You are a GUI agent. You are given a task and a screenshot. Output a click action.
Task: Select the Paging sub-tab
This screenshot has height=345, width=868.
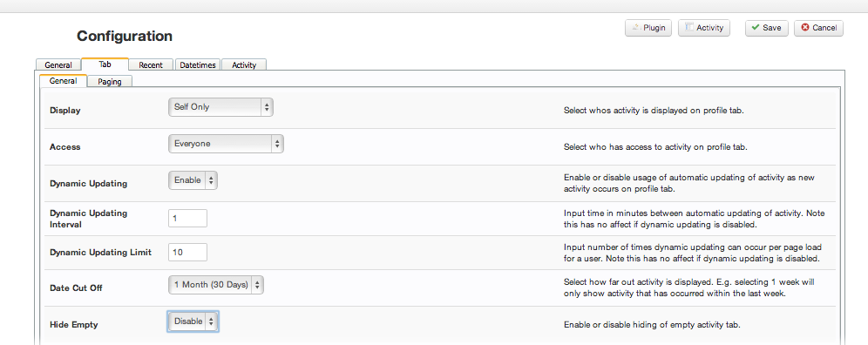[x=111, y=81]
